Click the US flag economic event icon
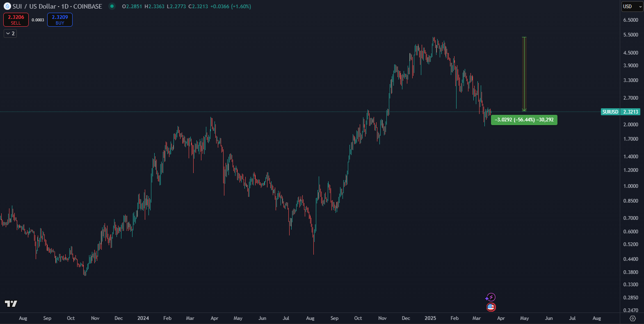This screenshot has width=644, height=324. pyautogui.click(x=491, y=307)
